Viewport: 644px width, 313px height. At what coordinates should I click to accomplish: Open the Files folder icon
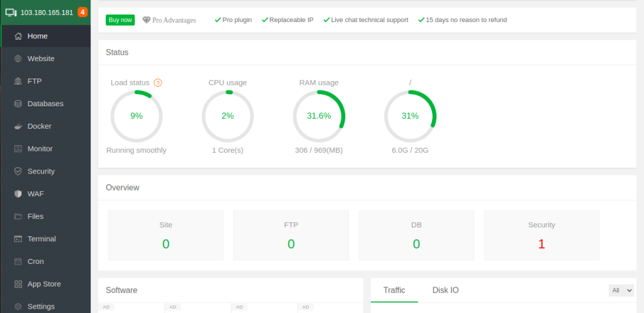coord(18,216)
